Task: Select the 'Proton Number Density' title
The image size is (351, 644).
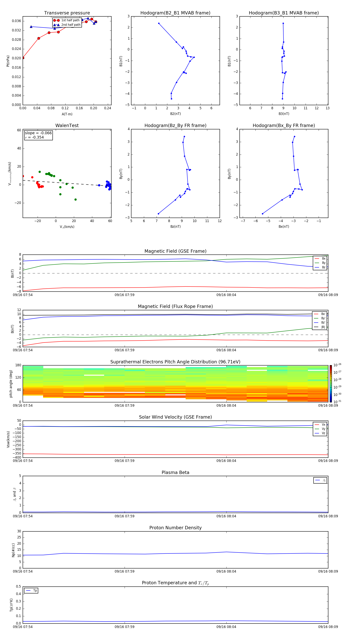Action: pos(175,528)
